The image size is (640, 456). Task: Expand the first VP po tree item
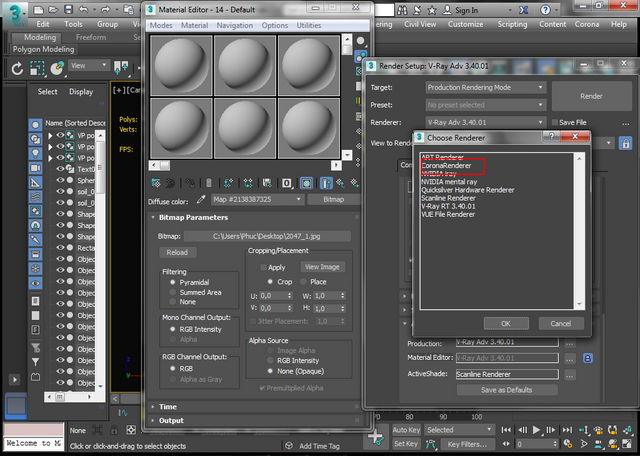(x=50, y=136)
